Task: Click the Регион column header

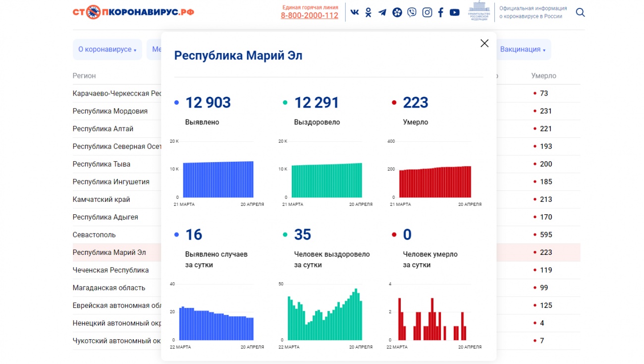Action: pyautogui.click(x=84, y=76)
